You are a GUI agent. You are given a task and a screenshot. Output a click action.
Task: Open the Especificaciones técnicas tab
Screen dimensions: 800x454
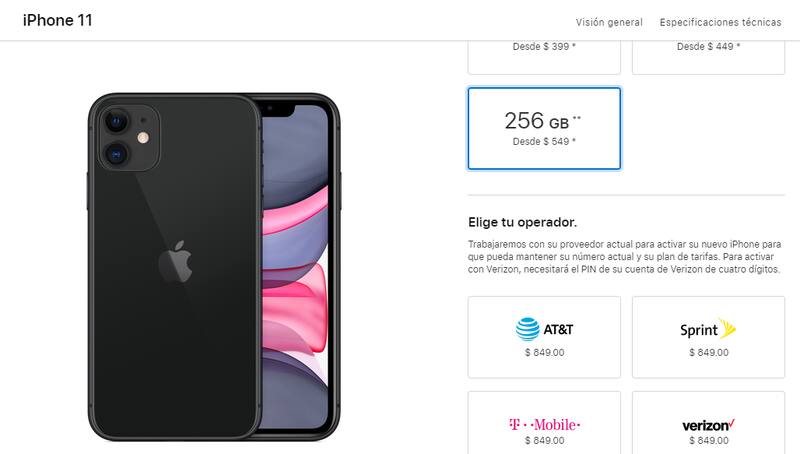pyautogui.click(x=720, y=22)
